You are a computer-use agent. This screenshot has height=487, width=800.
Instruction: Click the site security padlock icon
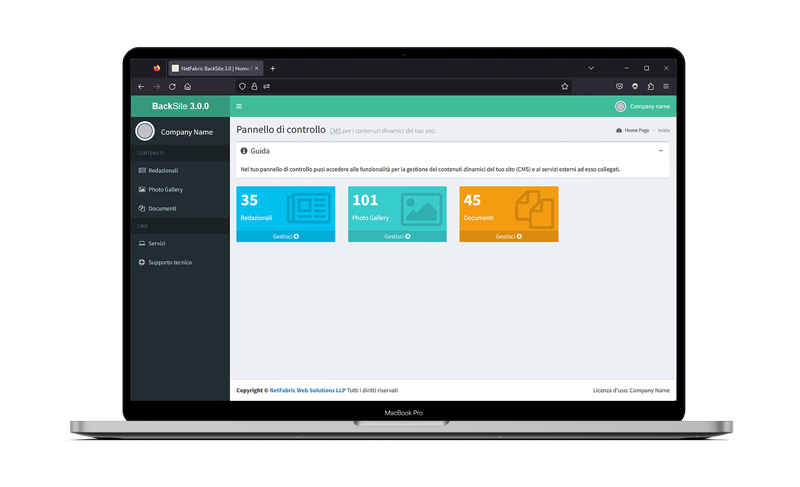coord(254,87)
